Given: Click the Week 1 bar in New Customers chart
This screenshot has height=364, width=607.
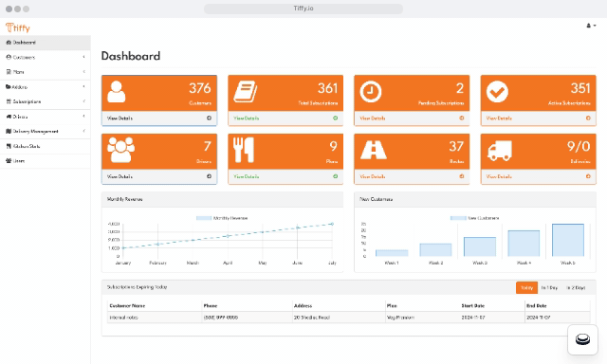Looking at the screenshot, I should (x=392, y=253).
